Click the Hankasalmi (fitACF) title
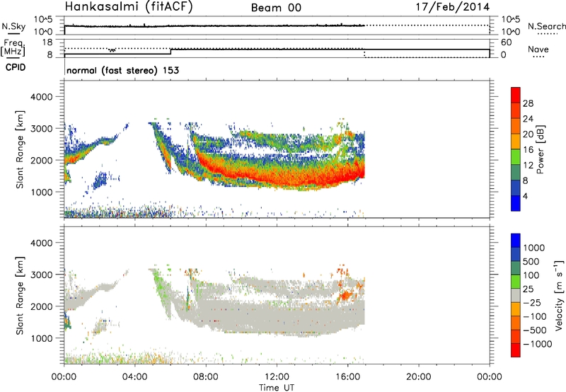The image size is (566, 392). click(129, 6)
